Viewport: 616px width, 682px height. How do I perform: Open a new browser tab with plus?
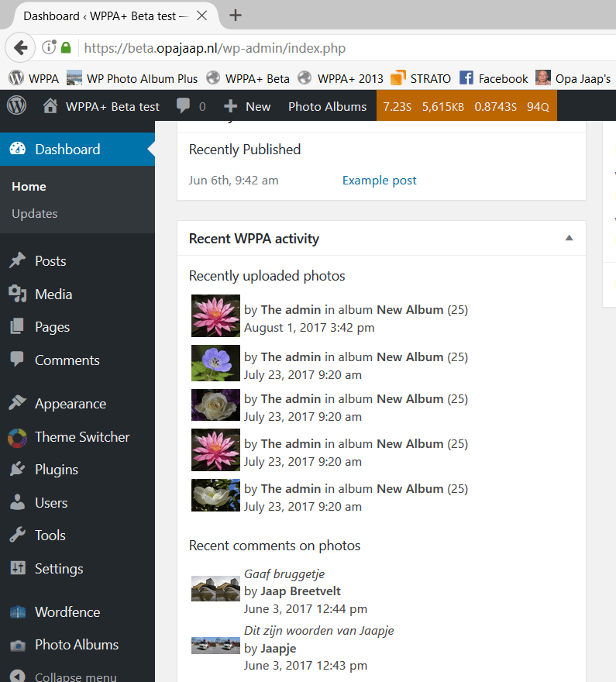pyautogui.click(x=236, y=15)
